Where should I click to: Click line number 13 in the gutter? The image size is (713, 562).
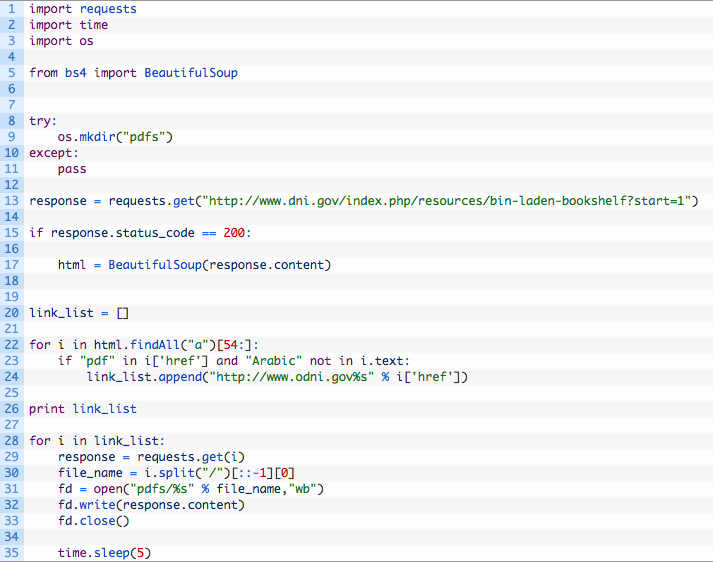point(12,201)
